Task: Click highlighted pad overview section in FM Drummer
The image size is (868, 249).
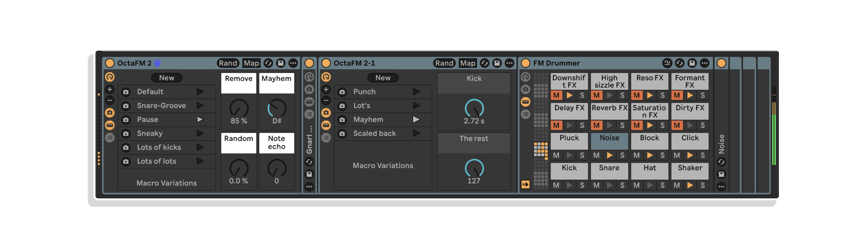Action: 541,150
